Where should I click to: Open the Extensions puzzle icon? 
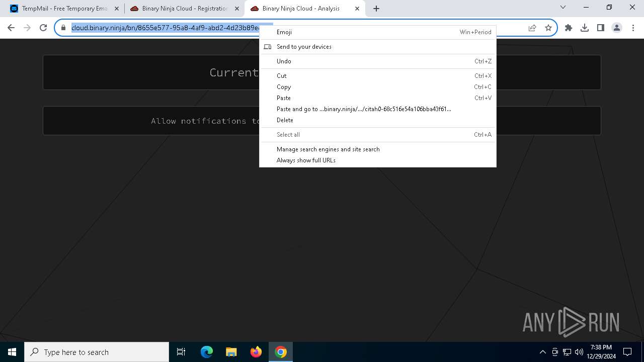[x=569, y=28]
